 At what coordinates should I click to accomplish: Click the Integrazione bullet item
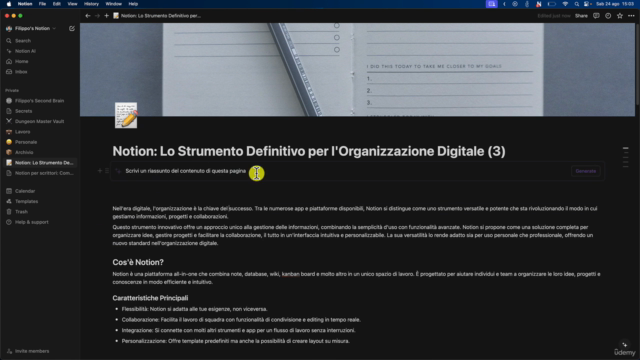[x=238, y=330]
